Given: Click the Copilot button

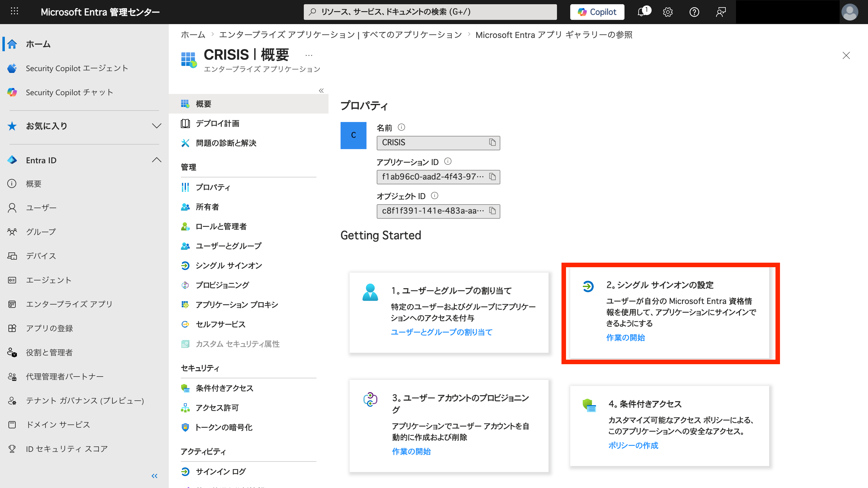Looking at the screenshot, I should tap(597, 12).
